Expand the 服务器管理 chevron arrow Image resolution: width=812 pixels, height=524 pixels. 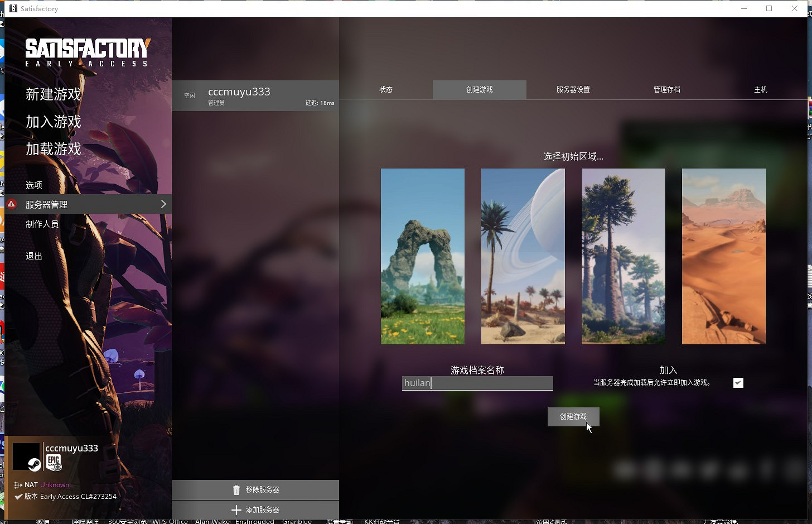click(x=163, y=204)
